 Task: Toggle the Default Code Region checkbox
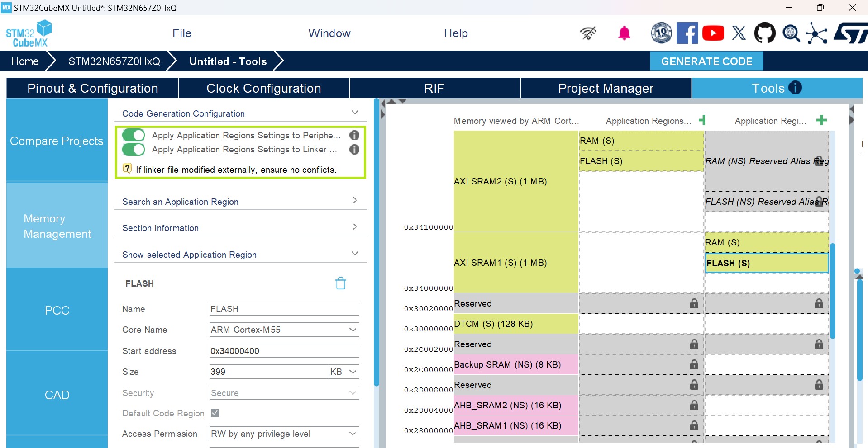coord(215,413)
